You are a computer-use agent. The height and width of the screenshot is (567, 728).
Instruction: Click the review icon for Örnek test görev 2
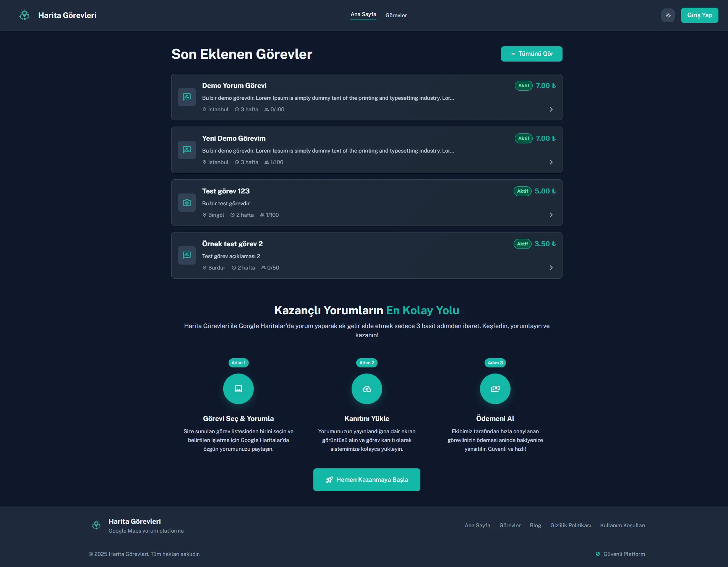(187, 255)
